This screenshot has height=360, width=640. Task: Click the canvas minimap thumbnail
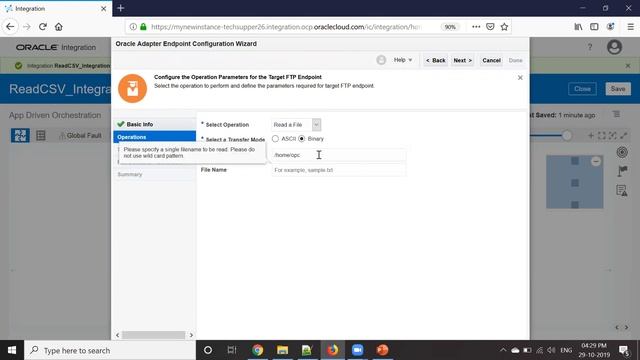tap(575, 182)
